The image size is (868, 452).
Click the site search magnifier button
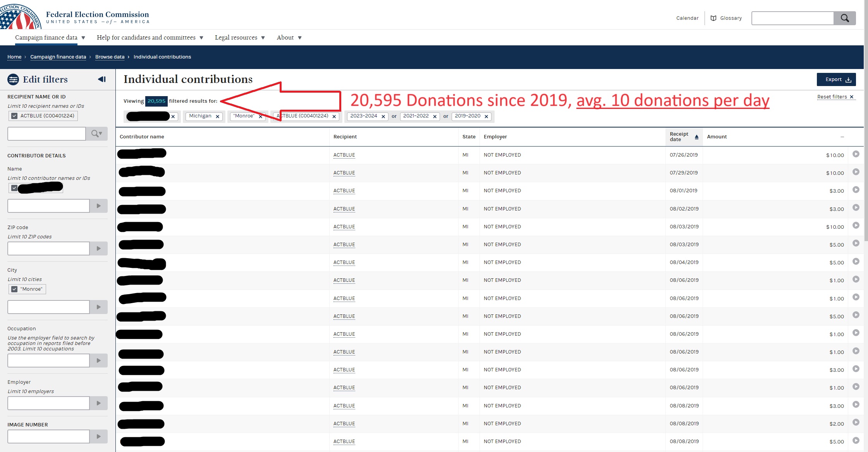tap(845, 18)
